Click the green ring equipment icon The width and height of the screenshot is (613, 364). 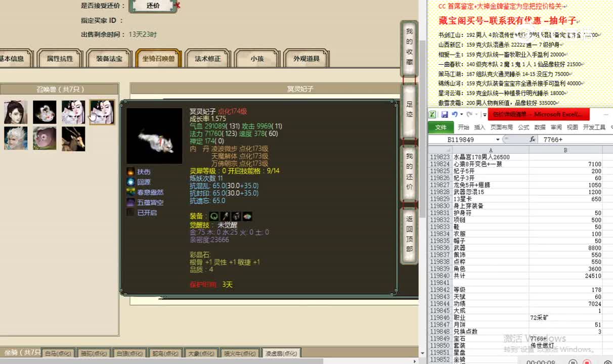[x=214, y=216]
